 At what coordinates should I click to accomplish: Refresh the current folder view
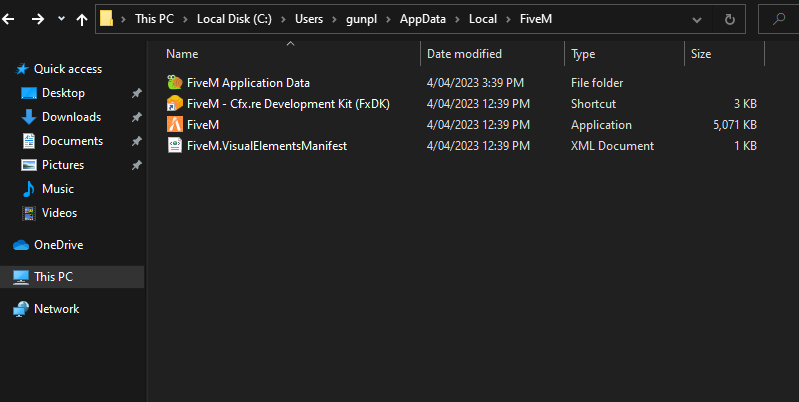pos(730,19)
